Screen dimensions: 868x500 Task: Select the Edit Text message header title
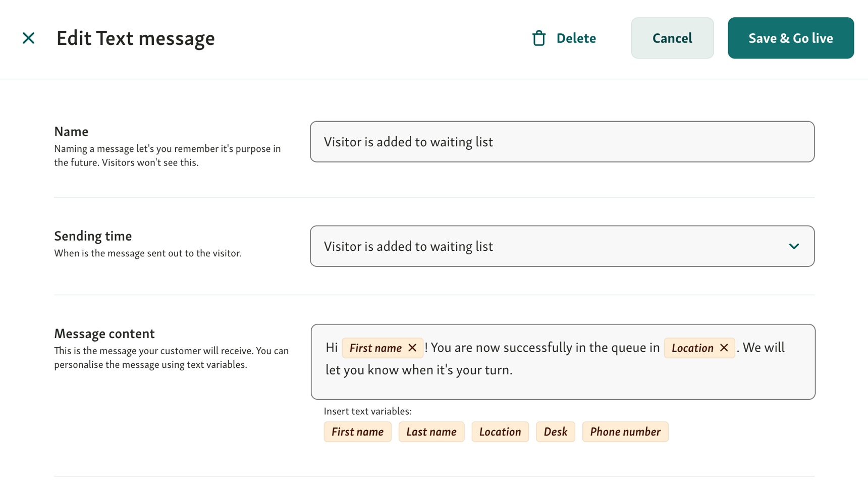[136, 38]
